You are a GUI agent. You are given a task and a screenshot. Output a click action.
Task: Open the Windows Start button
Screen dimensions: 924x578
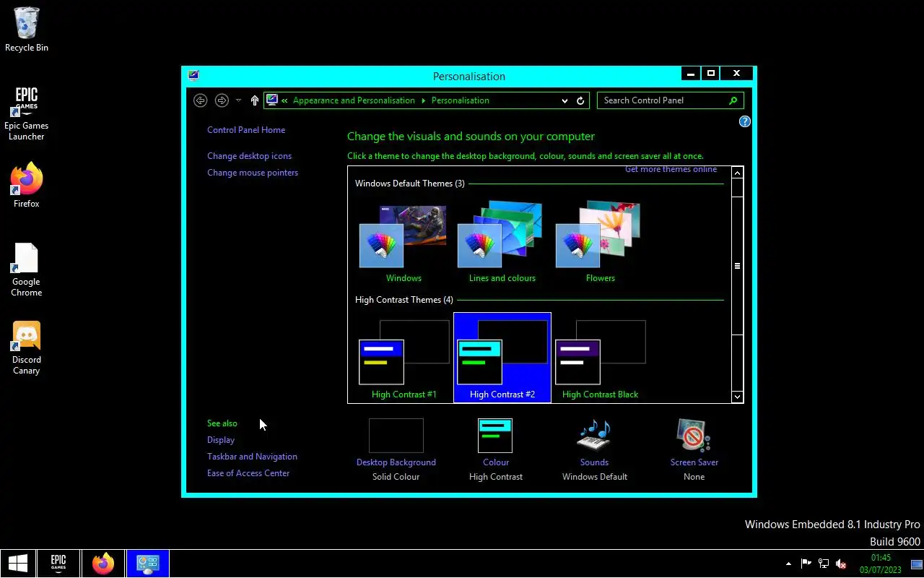18,564
